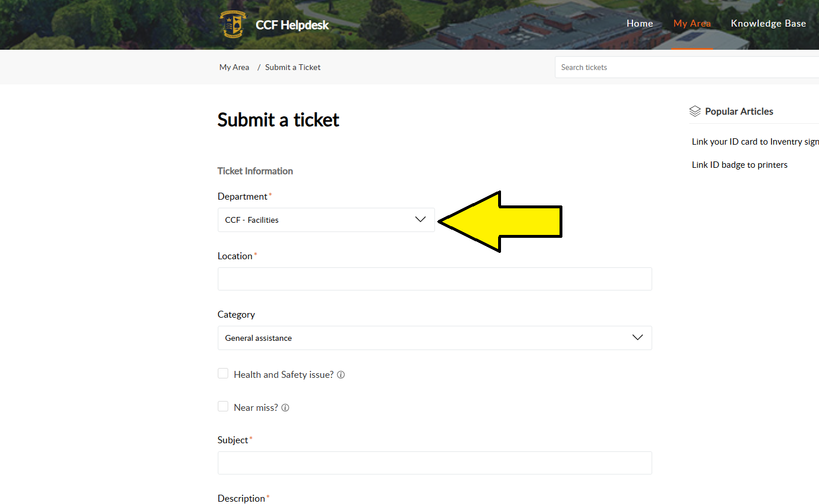The image size is (819, 504).
Task: Open the Knowledge Base menu item
Action: [768, 23]
